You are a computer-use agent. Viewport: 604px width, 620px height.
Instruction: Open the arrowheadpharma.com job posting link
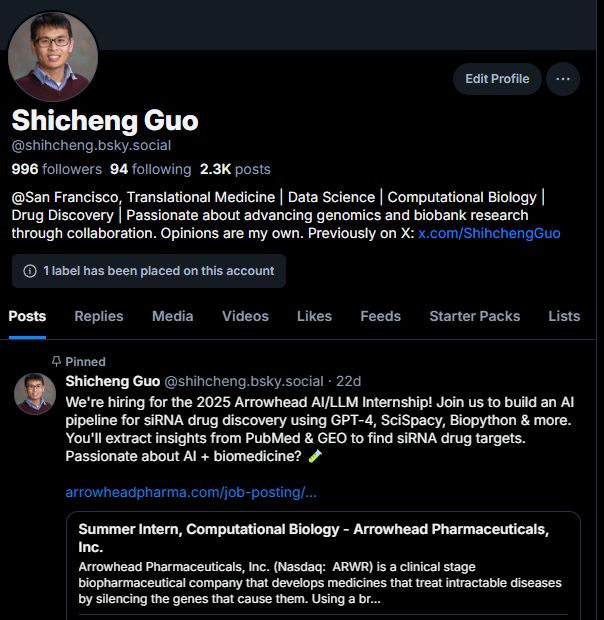(191, 493)
